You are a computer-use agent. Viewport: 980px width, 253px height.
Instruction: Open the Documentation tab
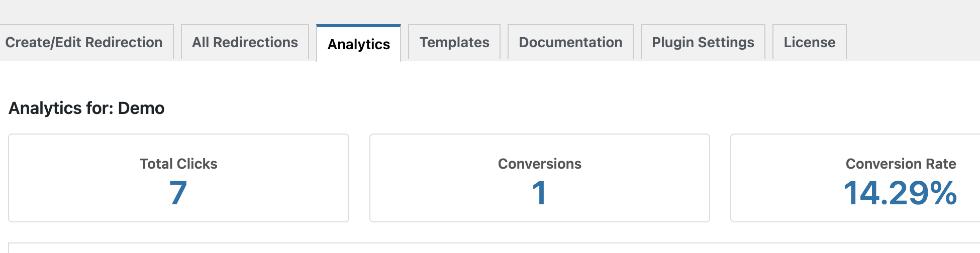click(570, 43)
